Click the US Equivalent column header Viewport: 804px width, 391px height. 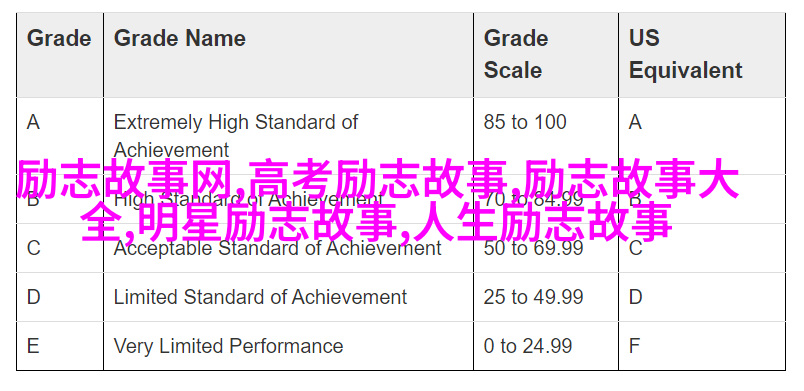702,55
